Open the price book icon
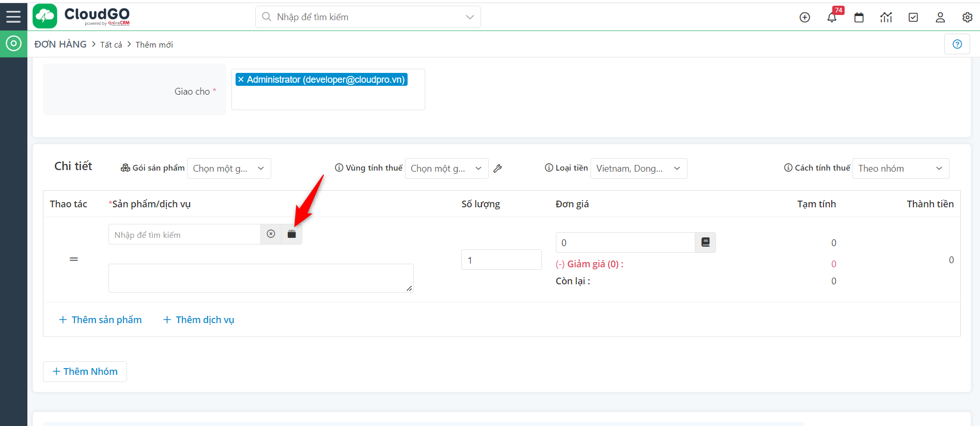980x426 pixels. (705, 242)
